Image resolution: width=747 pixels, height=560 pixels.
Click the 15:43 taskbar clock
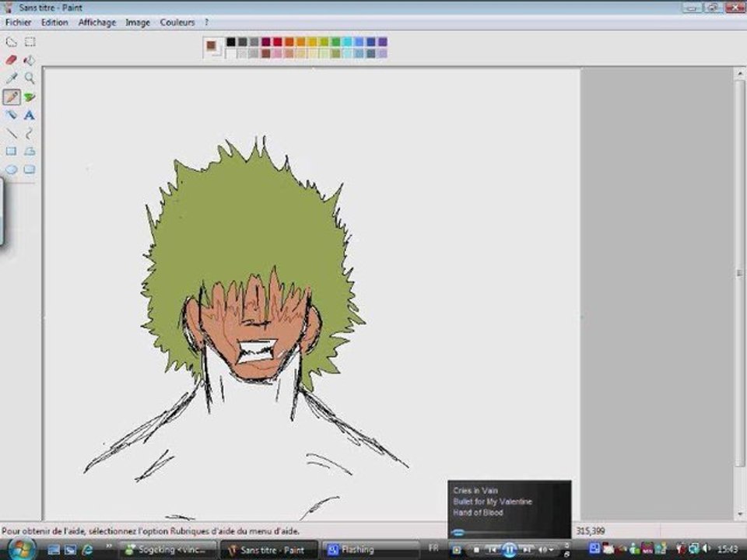(728, 549)
